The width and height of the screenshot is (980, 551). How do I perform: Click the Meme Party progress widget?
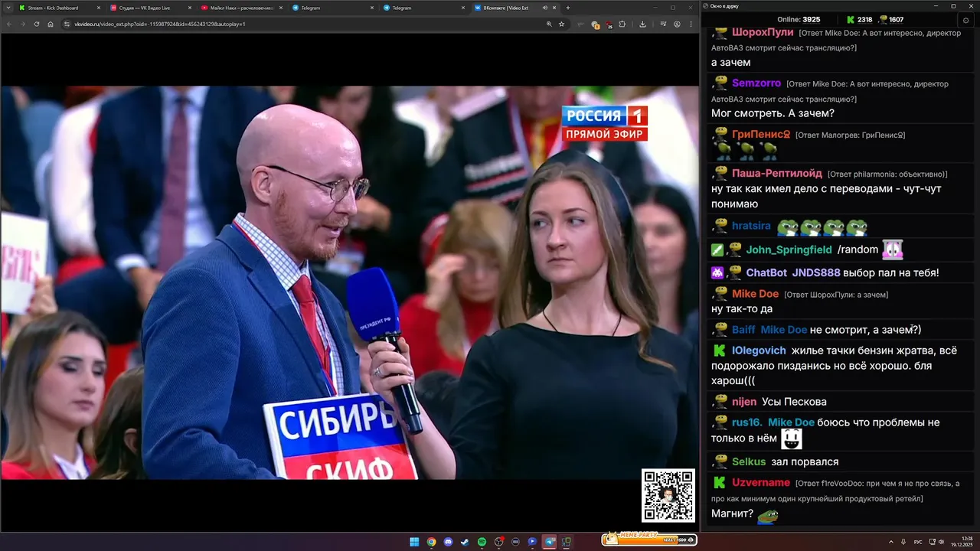point(649,539)
